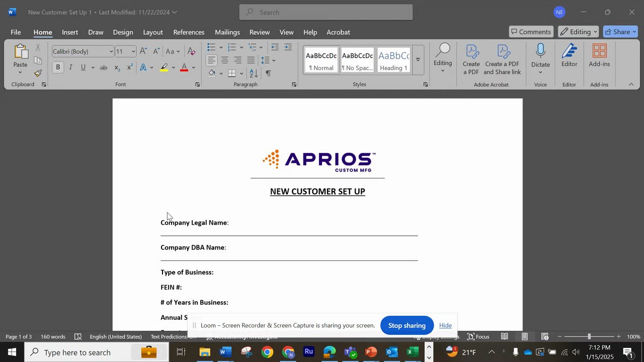Click the Sort A-Z icon
644x362 pixels.
254,73
